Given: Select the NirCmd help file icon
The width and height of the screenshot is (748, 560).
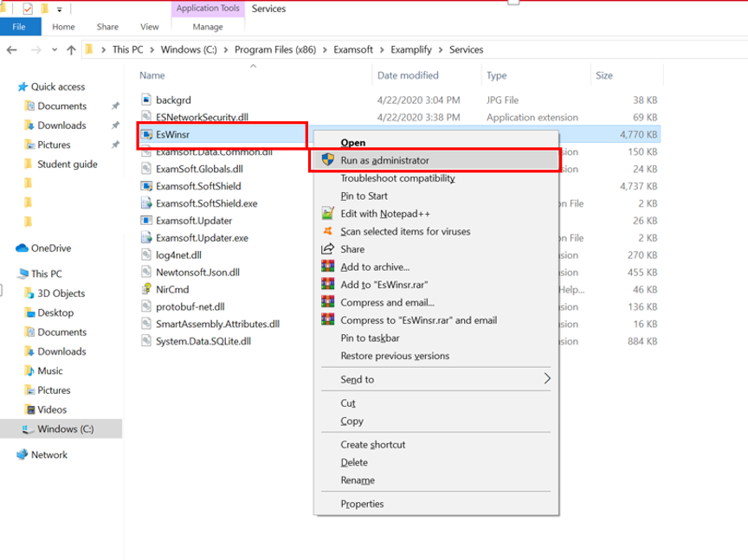Looking at the screenshot, I should pyautogui.click(x=146, y=289).
